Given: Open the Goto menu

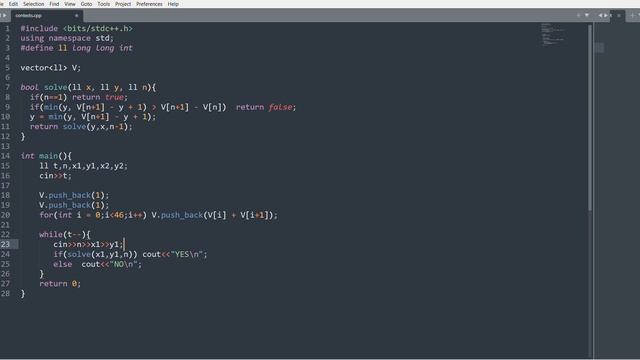Looking at the screenshot, I should [x=86, y=4].
